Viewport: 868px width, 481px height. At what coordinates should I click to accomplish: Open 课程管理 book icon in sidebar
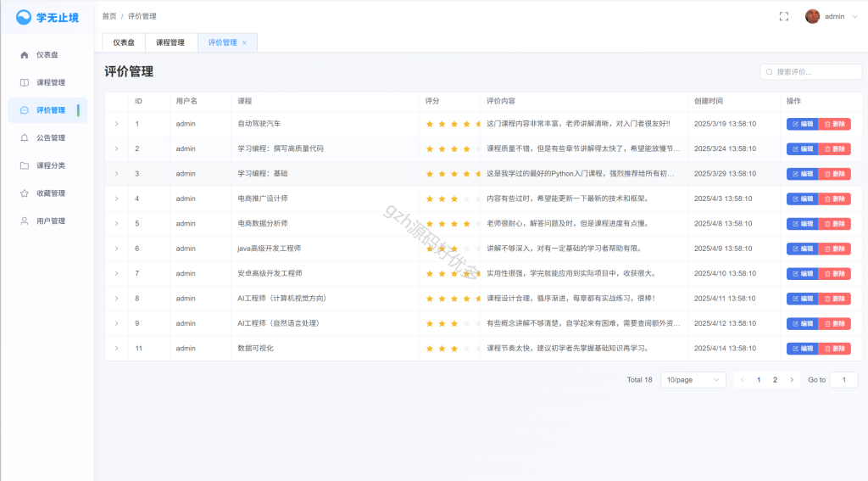[25, 82]
